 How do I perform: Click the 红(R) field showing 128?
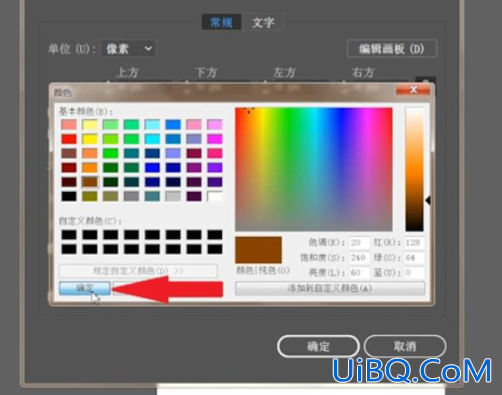click(x=414, y=243)
